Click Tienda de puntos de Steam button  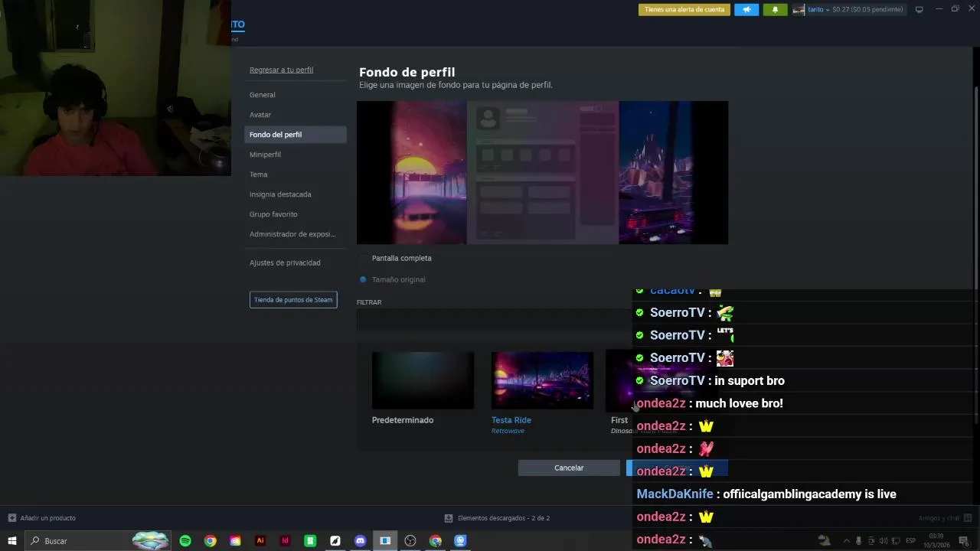pos(293,300)
